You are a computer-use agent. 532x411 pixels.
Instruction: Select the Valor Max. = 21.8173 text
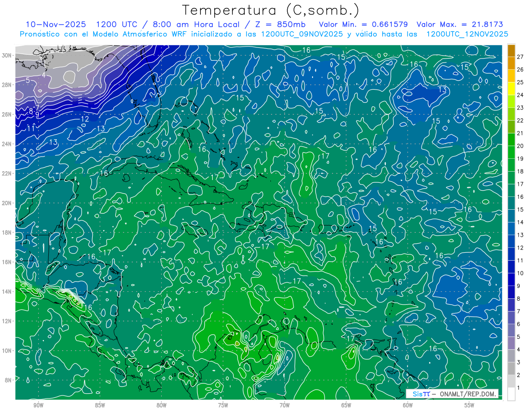pyautogui.click(x=460, y=24)
